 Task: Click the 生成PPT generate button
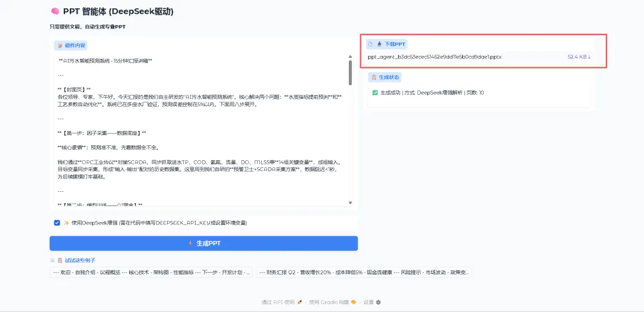(204, 243)
